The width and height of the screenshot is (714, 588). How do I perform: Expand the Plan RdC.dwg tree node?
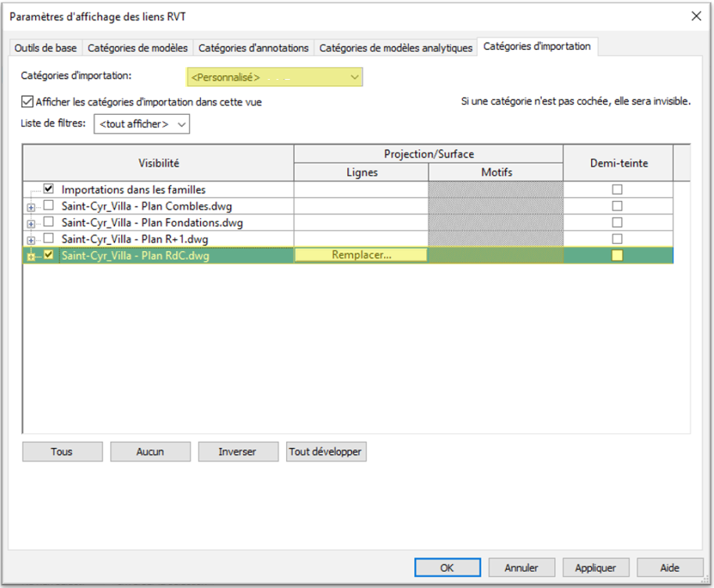(x=31, y=256)
